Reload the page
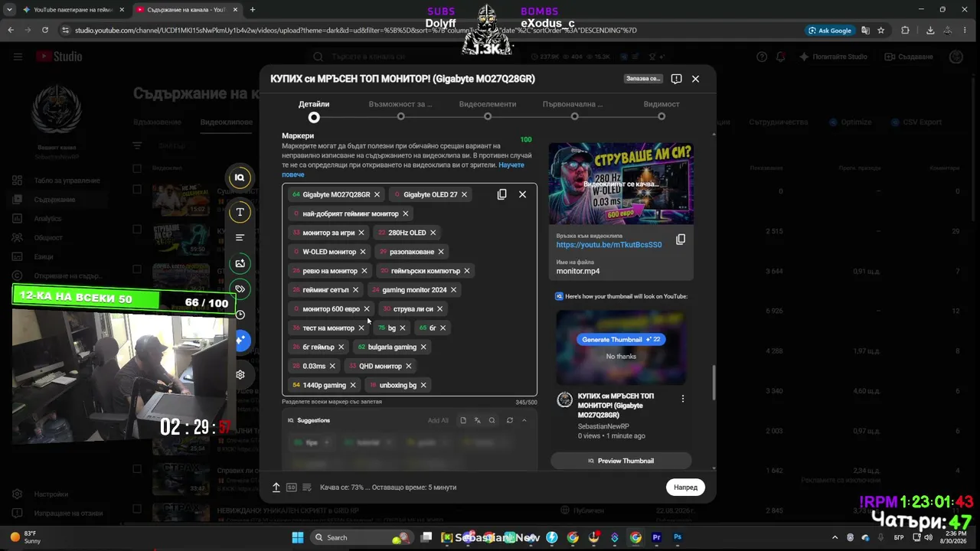 [x=45, y=31]
